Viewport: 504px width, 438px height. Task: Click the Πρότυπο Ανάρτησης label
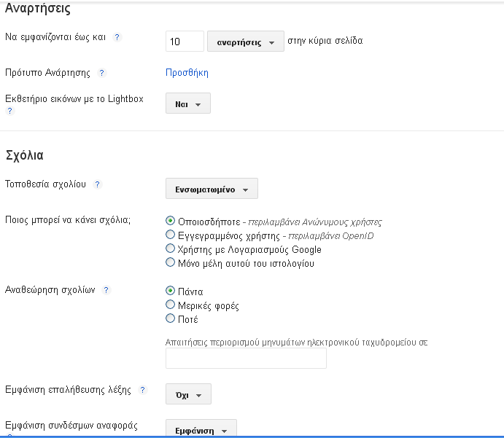47,73
